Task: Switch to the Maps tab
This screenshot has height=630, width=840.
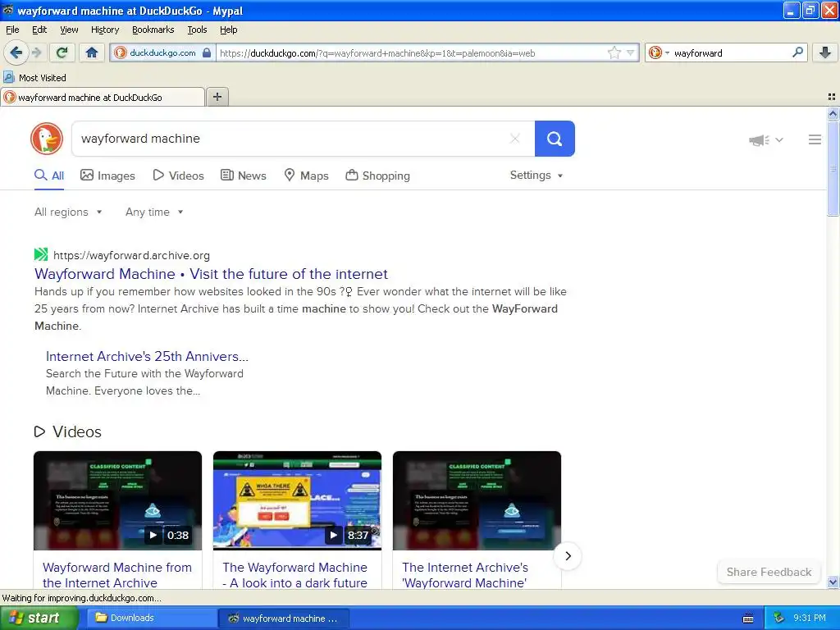Action: (306, 176)
